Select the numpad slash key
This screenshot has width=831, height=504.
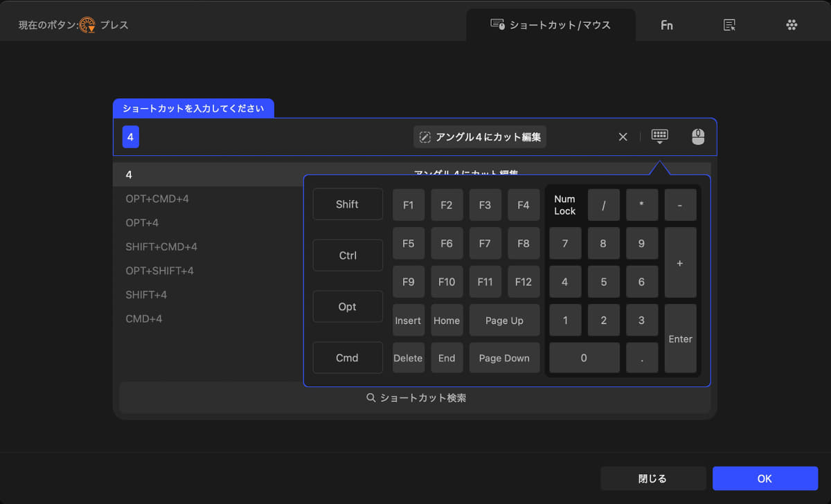(x=604, y=205)
